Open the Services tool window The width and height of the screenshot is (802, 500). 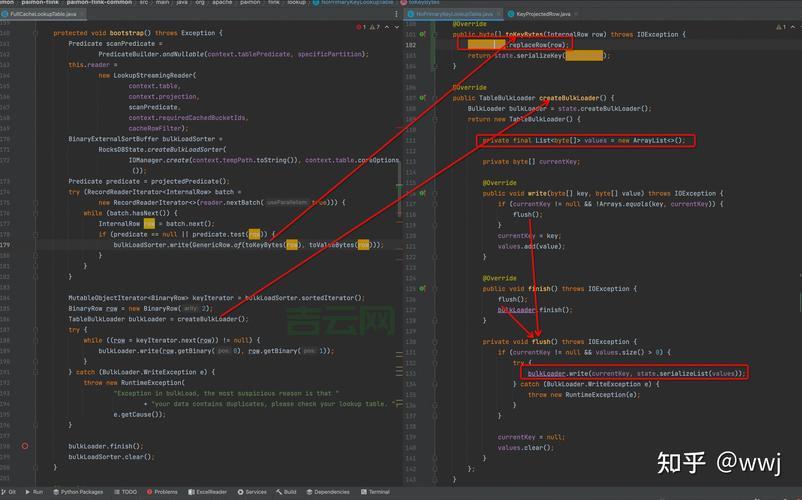(x=254, y=492)
